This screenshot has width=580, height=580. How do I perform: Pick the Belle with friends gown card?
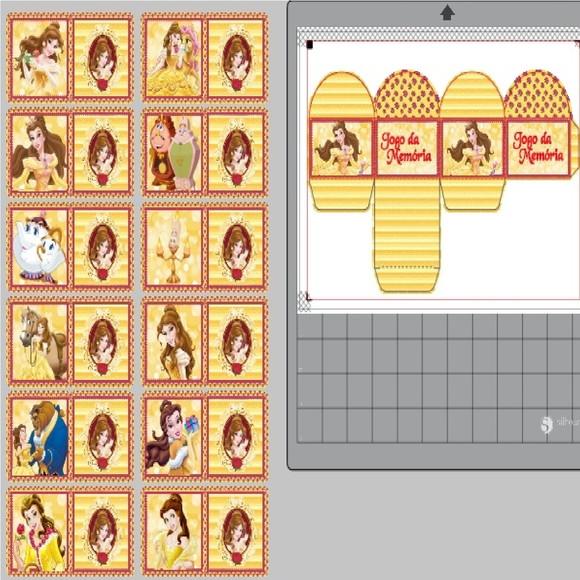(x=173, y=57)
